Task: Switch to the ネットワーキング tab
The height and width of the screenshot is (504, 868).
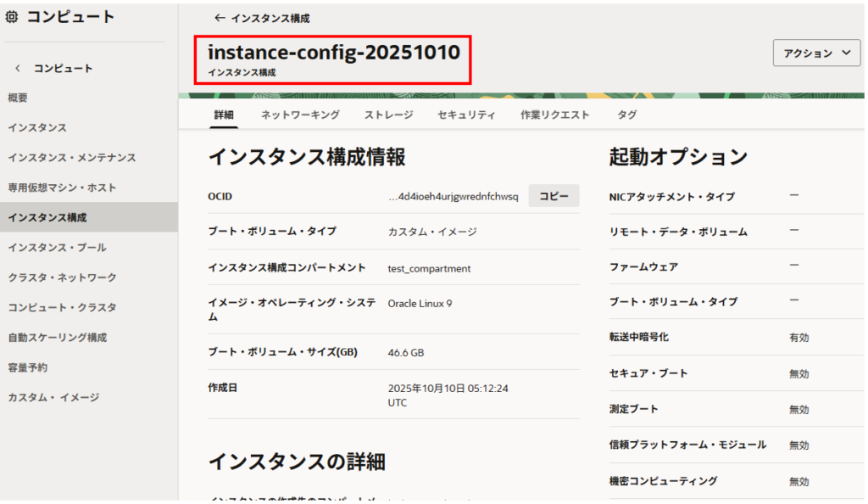Action: pos(300,115)
